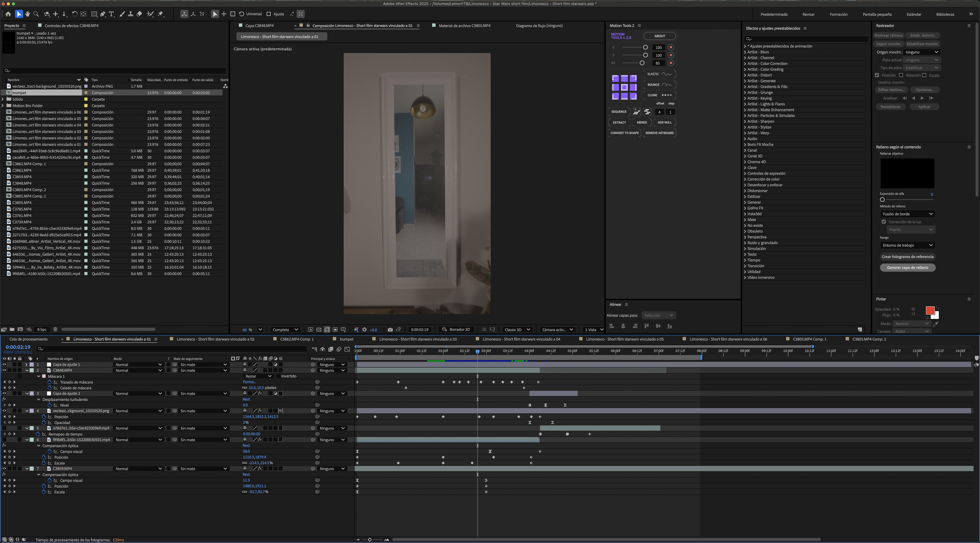Toggle Rotación checkbox in Rastreador panel
The image size is (980, 543).
[x=901, y=75]
